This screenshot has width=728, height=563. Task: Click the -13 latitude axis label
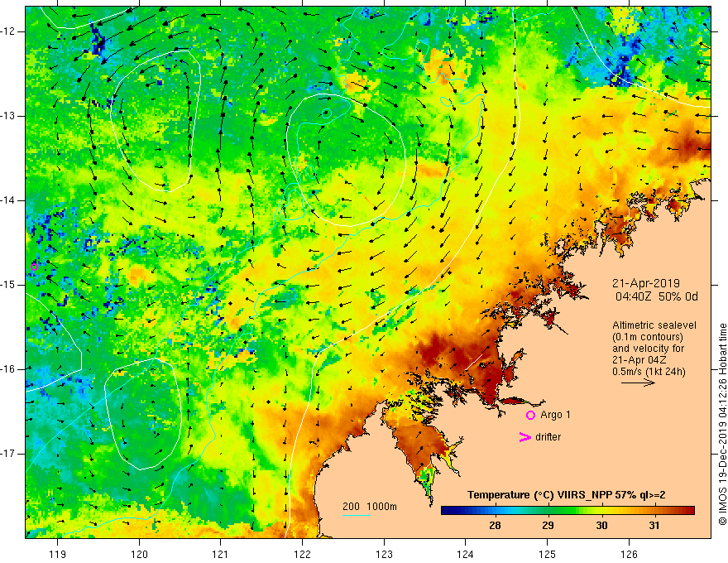[8, 116]
